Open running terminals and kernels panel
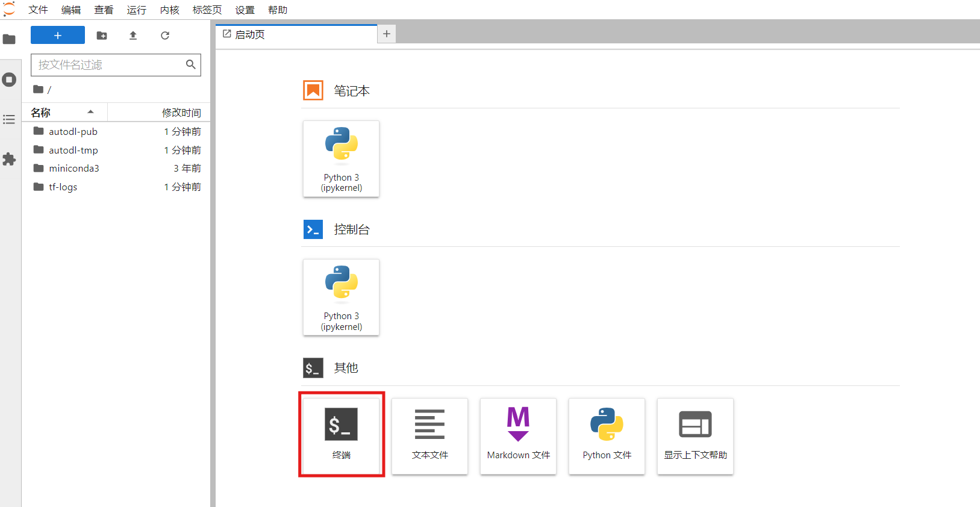 pos(9,79)
